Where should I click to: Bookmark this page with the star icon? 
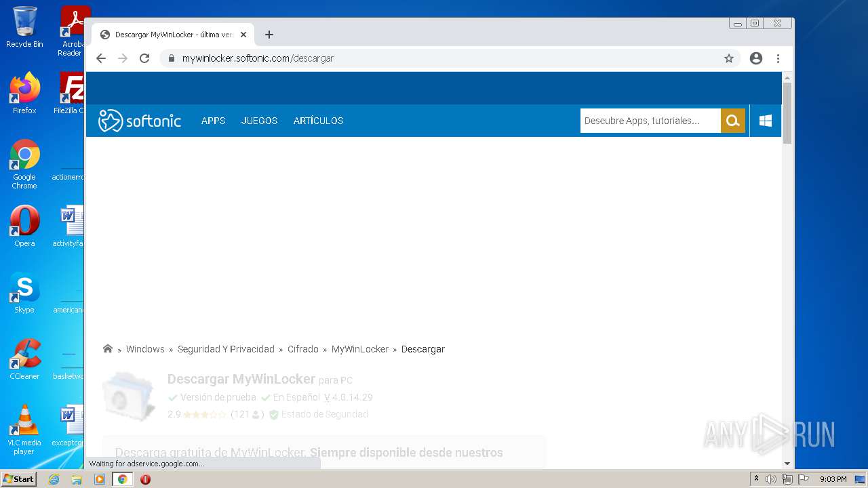point(729,58)
